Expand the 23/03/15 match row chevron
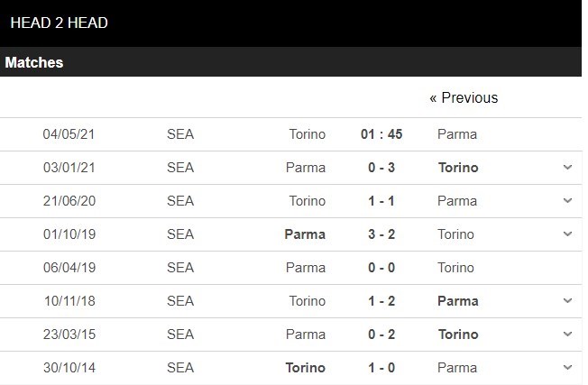Image resolution: width=588 pixels, height=385 pixels. pos(567,335)
